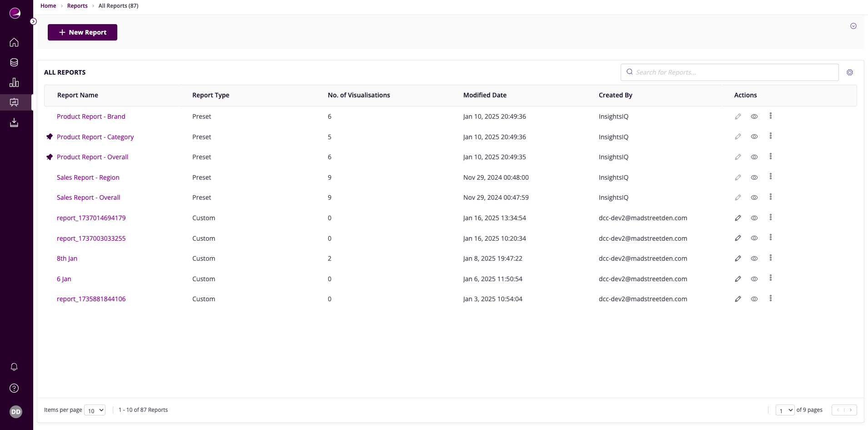Open the Data section from the sidebar
The height and width of the screenshot is (430, 868).
click(x=14, y=62)
